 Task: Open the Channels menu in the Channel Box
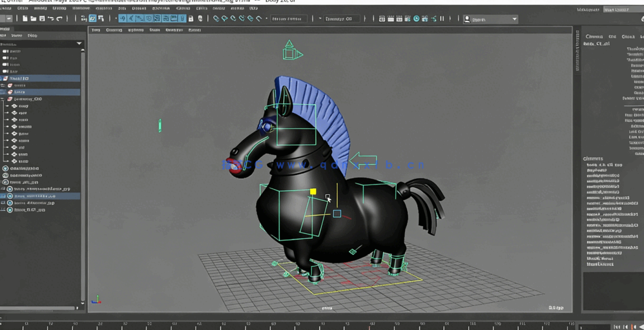click(593, 37)
